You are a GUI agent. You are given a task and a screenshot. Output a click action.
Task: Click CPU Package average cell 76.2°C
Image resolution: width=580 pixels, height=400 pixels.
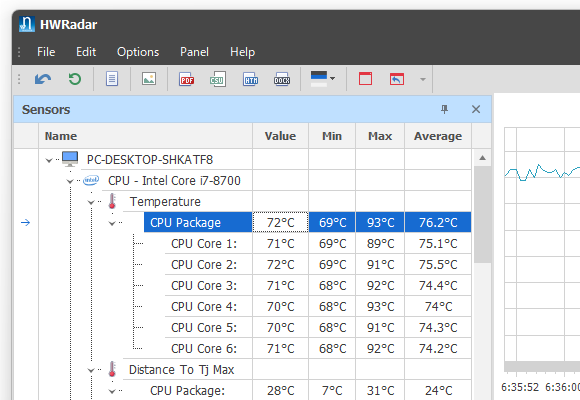438,222
